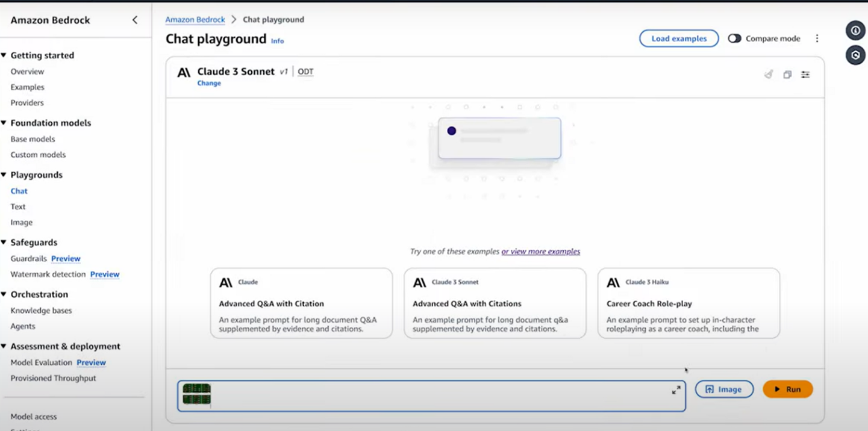Collapse the Foundation models section
Viewport: 868px width, 431px height.
click(4, 123)
